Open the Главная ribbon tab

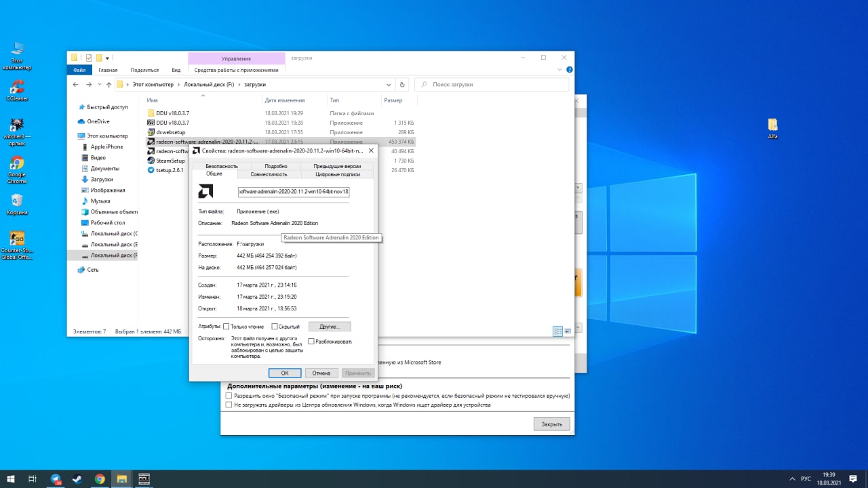click(108, 70)
